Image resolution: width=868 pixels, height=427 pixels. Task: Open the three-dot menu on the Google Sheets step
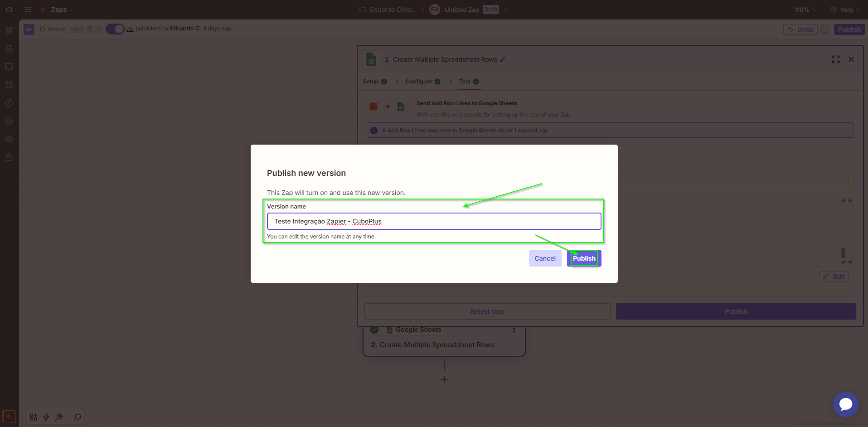pos(514,330)
